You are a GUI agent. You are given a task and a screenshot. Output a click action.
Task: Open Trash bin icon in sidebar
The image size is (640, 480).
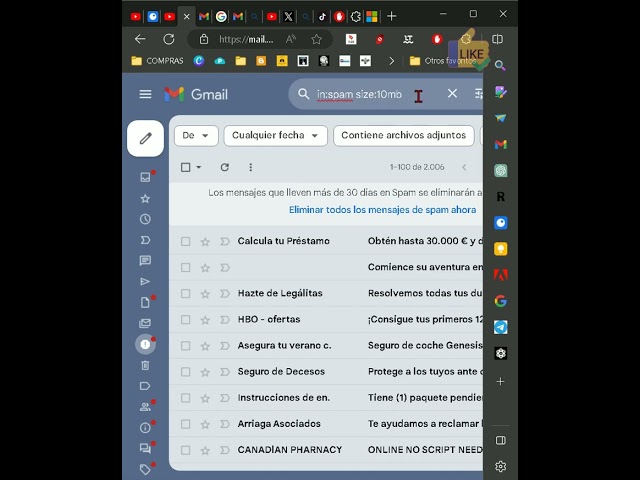click(145, 365)
